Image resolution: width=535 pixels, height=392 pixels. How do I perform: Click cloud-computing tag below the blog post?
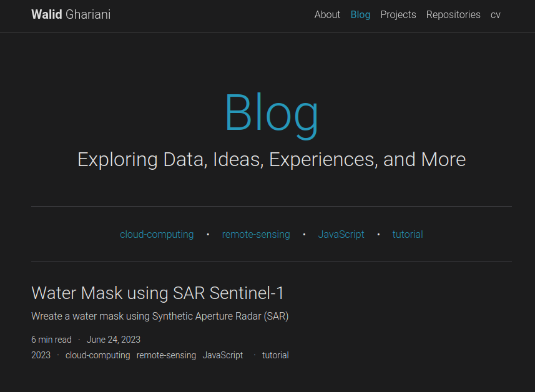pyautogui.click(x=97, y=355)
